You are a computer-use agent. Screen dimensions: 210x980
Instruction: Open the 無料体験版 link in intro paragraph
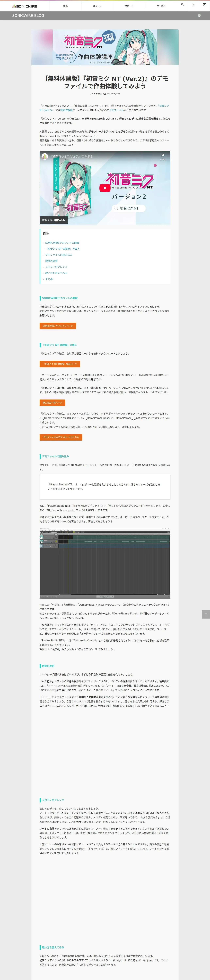point(66,110)
